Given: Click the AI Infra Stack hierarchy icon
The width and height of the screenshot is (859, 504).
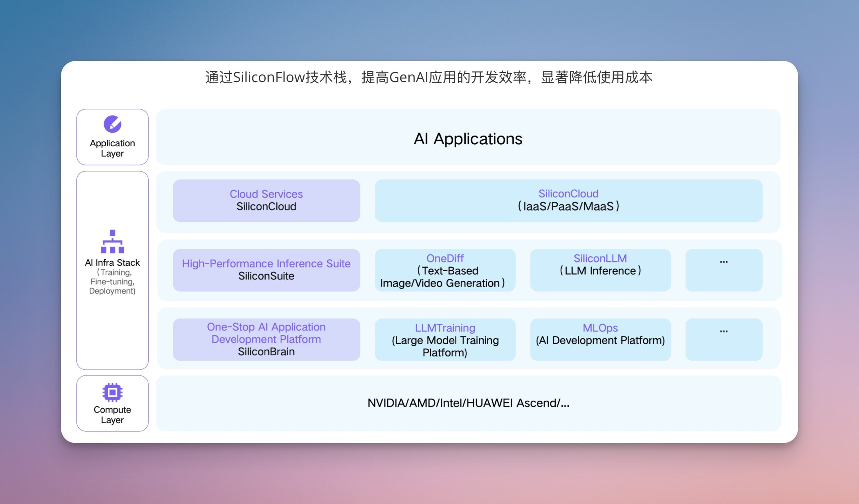Looking at the screenshot, I should (x=112, y=241).
